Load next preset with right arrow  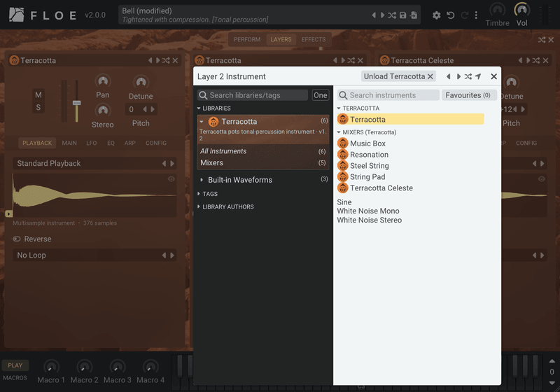[383, 15]
